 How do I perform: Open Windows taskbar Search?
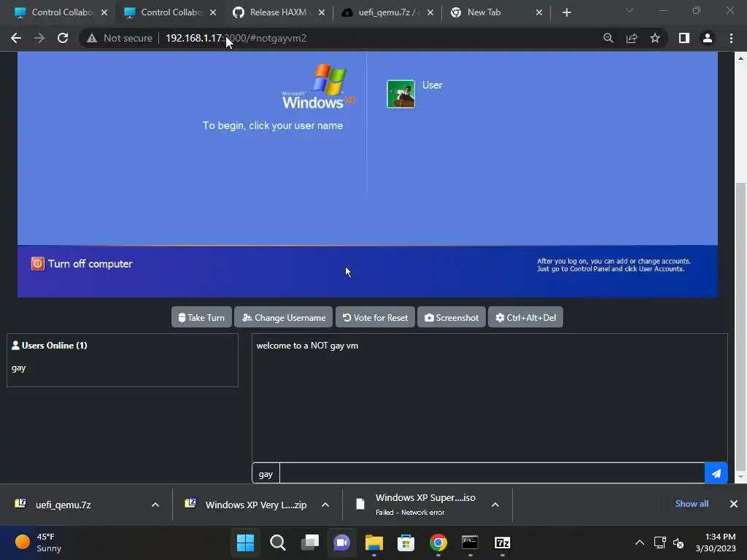278,542
